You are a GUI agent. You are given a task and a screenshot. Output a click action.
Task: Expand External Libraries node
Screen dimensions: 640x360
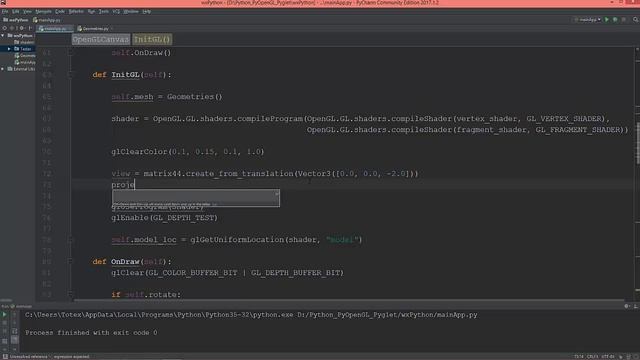pyautogui.click(x=3, y=69)
